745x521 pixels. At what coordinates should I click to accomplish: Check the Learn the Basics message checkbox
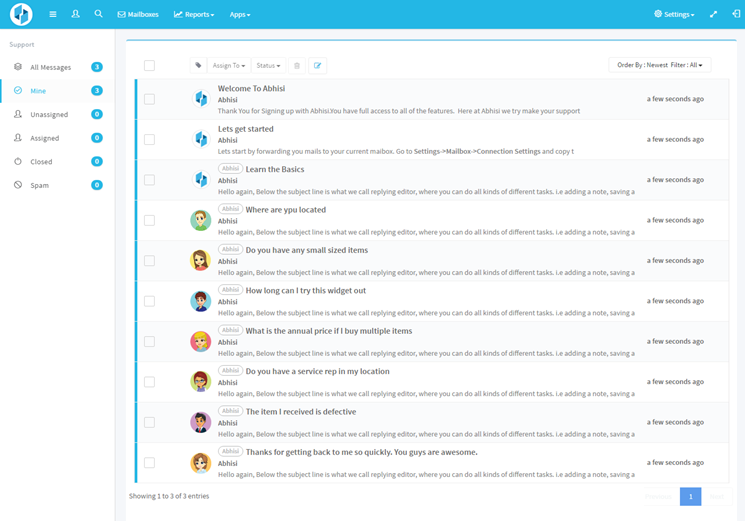tap(149, 180)
